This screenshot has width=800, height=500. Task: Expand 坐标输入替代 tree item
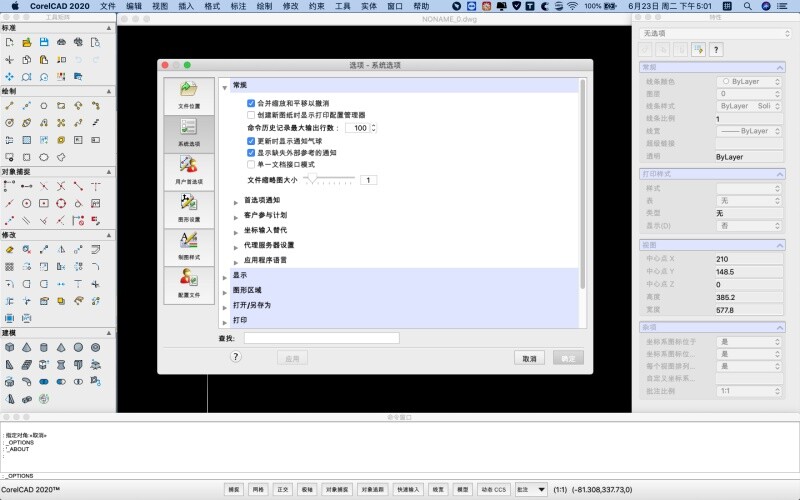(x=236, y=233)
